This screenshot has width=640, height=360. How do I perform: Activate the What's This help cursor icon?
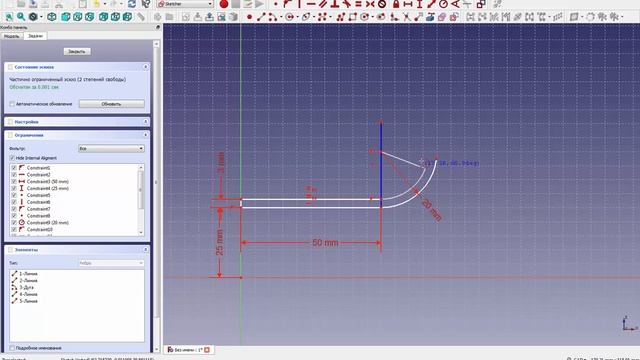coord(146,4)
